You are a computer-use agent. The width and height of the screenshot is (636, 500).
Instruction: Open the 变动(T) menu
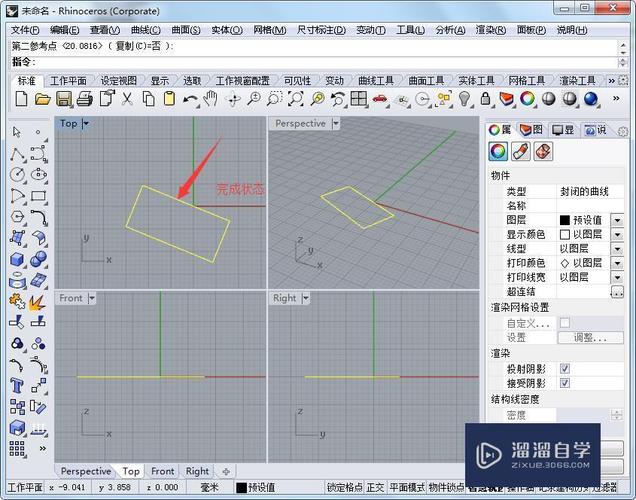click(371, 30)
